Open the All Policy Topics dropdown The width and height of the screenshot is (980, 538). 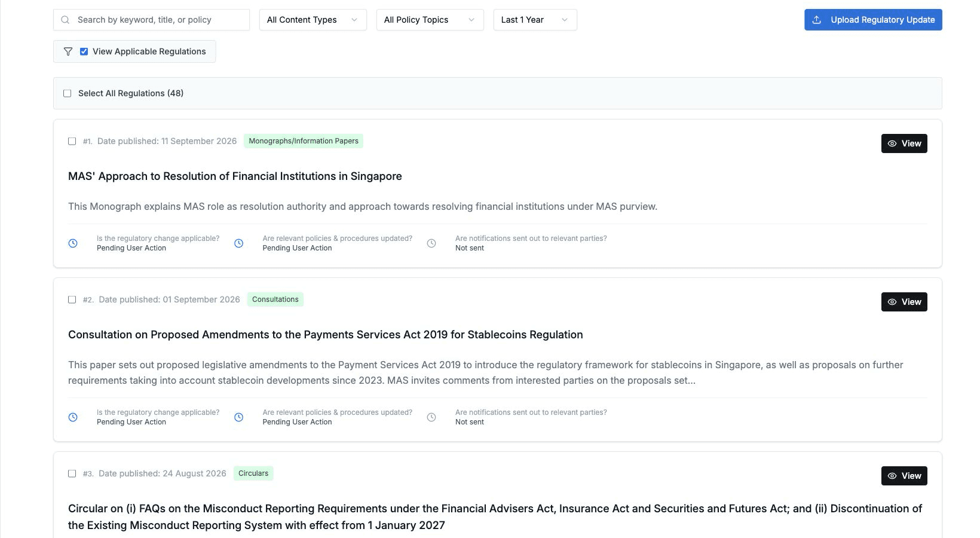[x=430, y=20]
